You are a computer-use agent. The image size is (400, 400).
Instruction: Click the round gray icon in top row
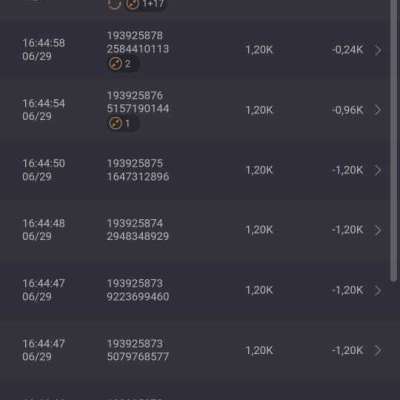point(114,4)
